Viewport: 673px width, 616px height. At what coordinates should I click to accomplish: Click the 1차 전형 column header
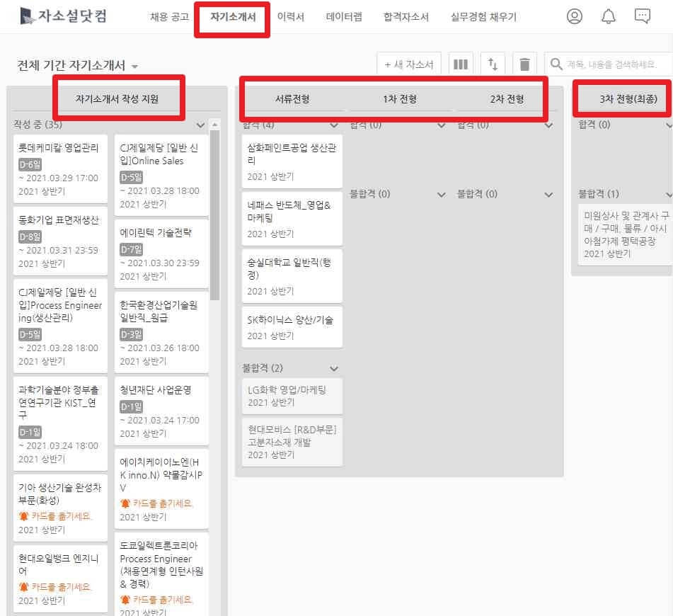[400, 99]
